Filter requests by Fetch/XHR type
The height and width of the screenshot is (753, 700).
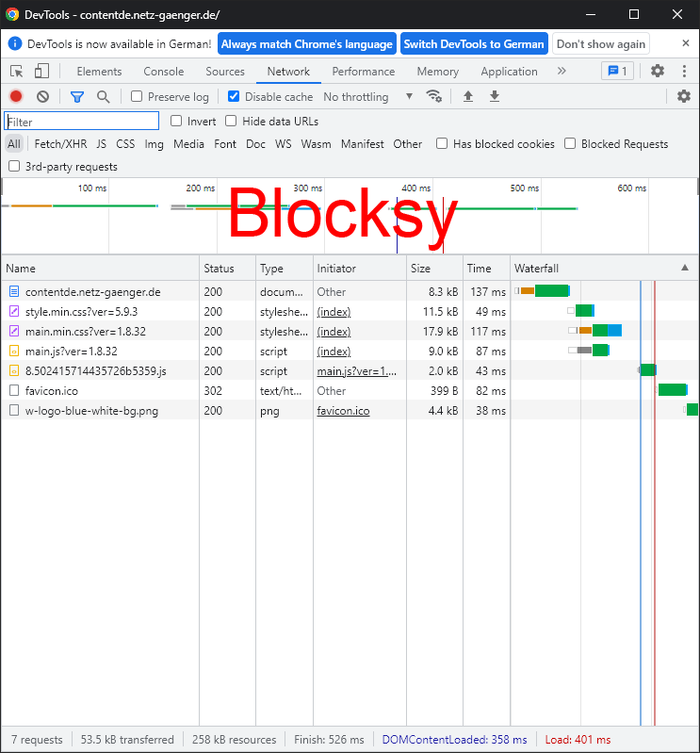pyautogui.click(x=60, y=143)
